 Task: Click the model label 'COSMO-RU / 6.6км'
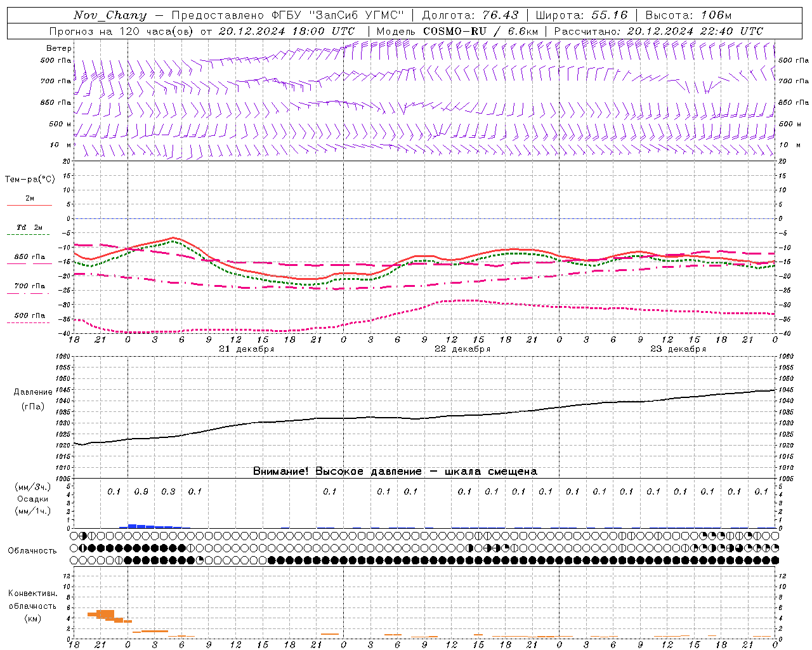480,31
